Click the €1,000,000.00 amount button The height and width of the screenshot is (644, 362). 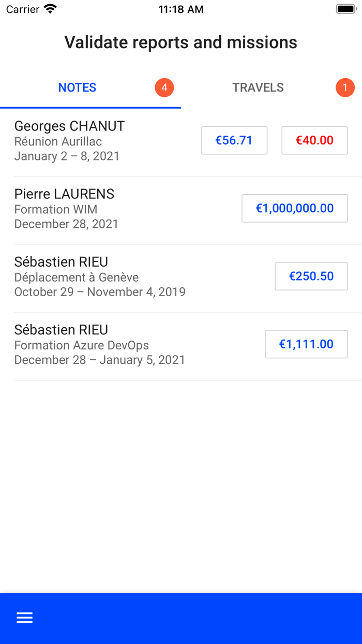coord(295,208)
